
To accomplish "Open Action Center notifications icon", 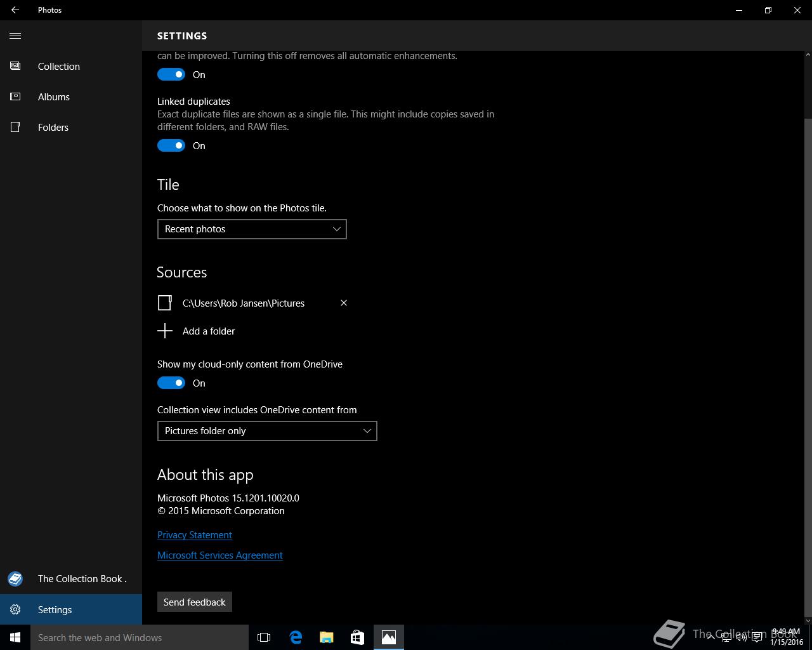I will [757, 637].
